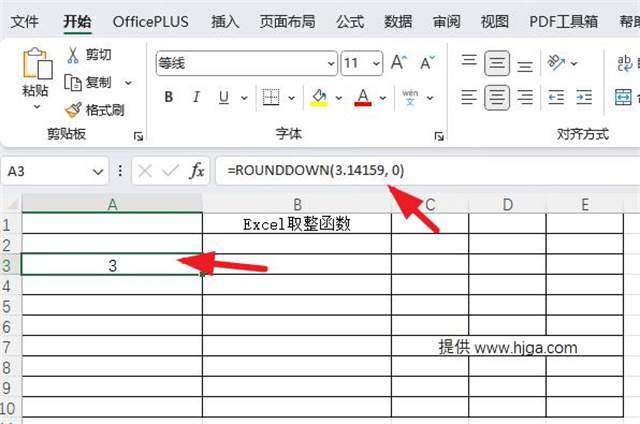Screen dimensions: 640x424
Task: Select the Format Painter (格式刷)
Action: point(95,110)
